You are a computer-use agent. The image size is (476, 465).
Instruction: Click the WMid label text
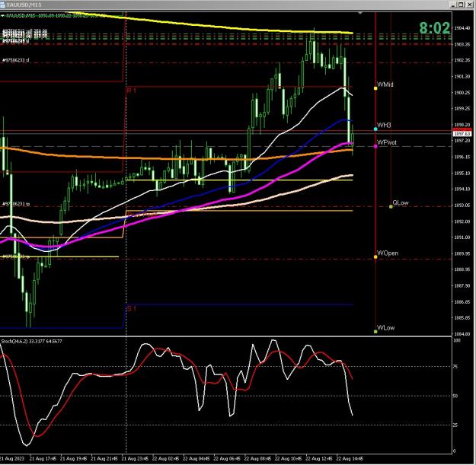click(x=385, y=84)
